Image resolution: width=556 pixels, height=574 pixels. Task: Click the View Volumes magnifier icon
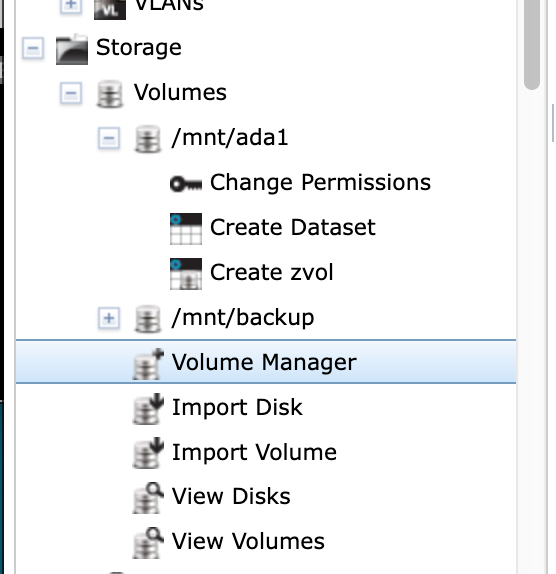pos(148,543)
